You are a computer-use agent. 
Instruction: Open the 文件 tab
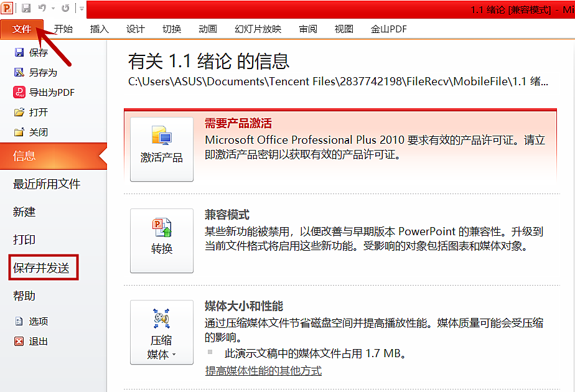click(22, 29)
